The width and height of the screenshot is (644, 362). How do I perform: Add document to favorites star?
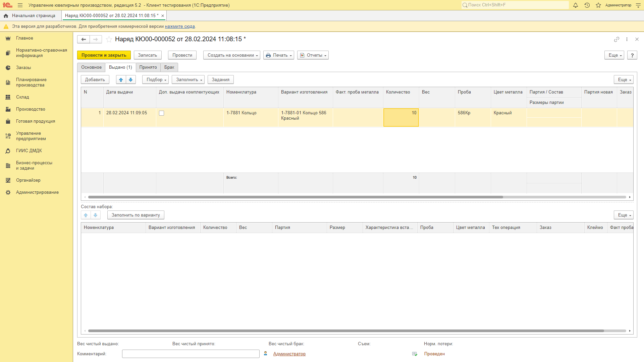click(x=109, y=39)
